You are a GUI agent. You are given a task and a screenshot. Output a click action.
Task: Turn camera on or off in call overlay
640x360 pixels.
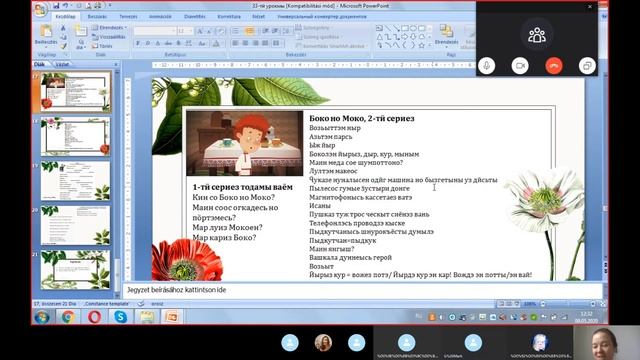pos(520,66)
